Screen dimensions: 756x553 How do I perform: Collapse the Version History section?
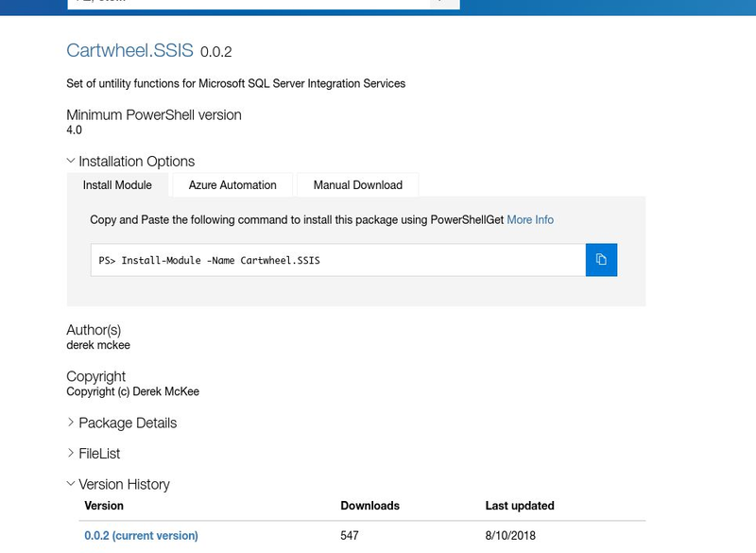coord(118,484)
